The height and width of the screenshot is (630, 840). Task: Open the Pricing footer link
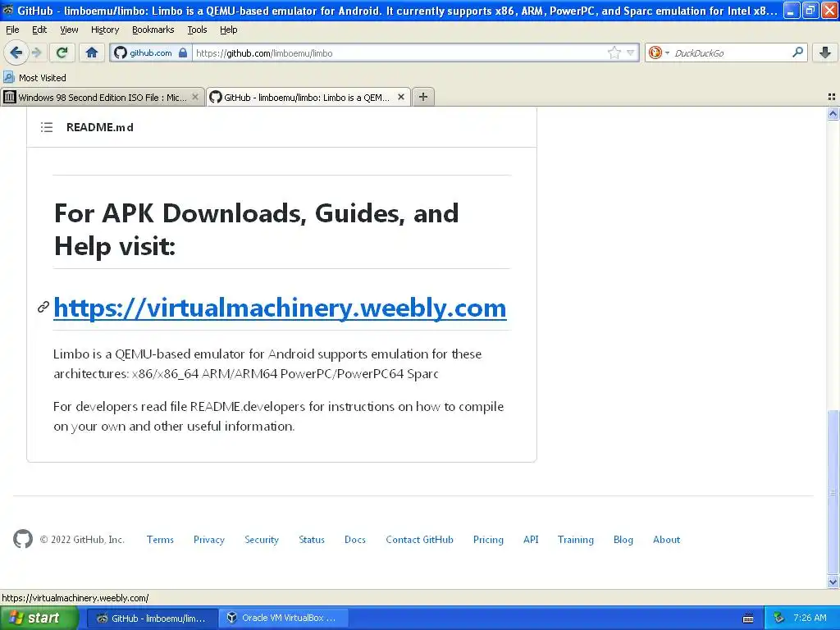tap(488, 540)
